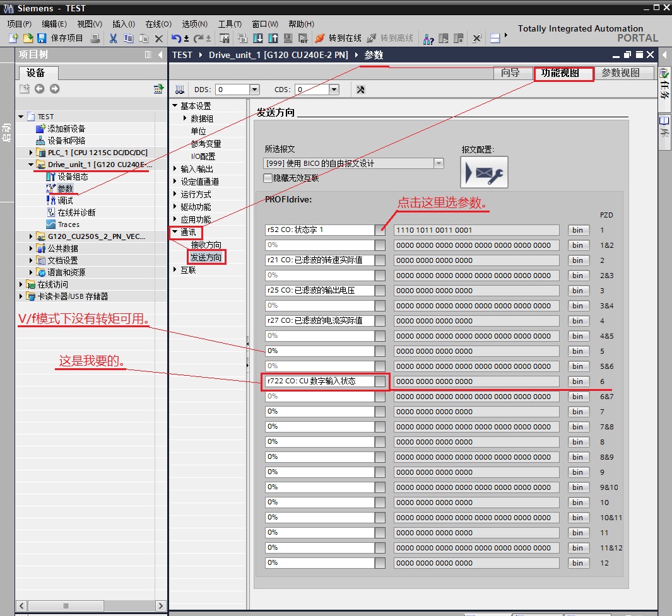Expand the 输入/输出 tree node
672x616 pixels.
coord(175,169)
